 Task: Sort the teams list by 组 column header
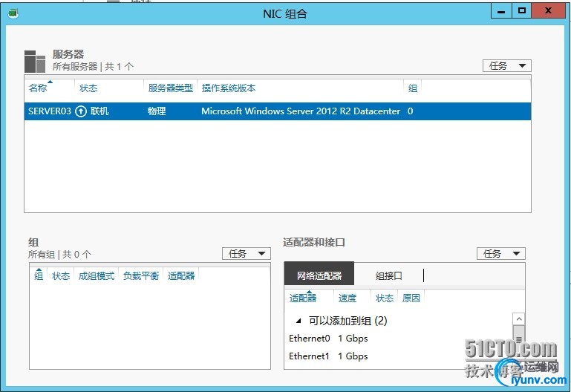pyautogui.click(x=39, y=276)
